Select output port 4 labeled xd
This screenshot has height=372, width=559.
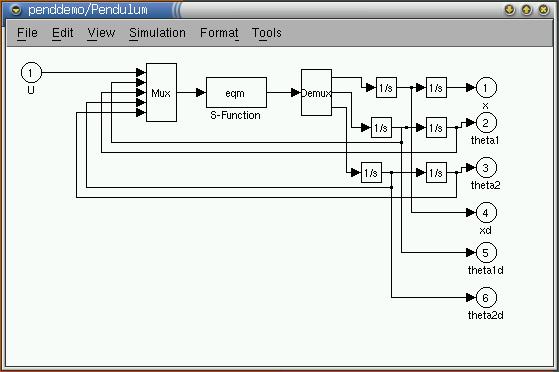click(486, 213)
